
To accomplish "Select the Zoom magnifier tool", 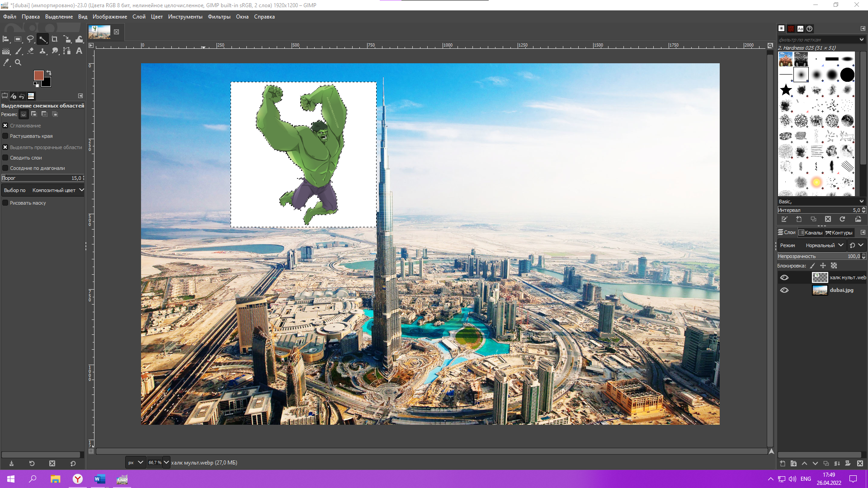I will point(18,63).
